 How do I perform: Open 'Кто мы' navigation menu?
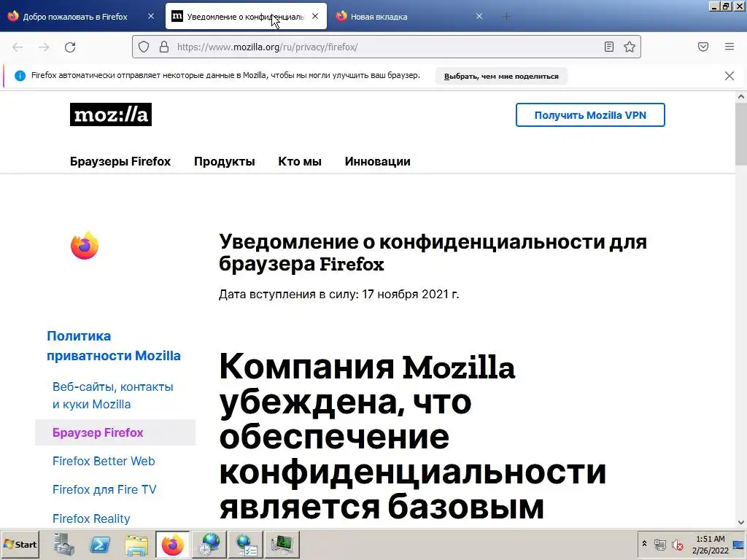point(300,161)
